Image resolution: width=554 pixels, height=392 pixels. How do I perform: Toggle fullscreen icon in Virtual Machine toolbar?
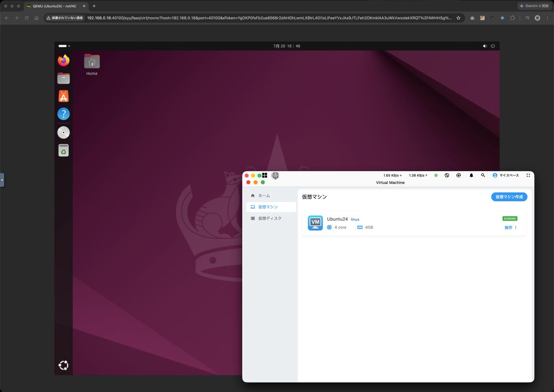pos(528,175)
